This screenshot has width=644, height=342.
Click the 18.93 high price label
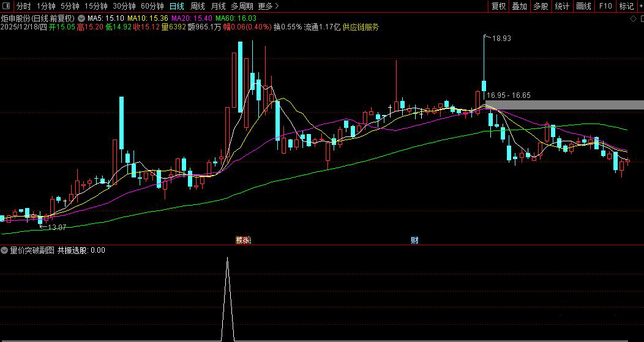pyautogui.click(x=501, y=38)
